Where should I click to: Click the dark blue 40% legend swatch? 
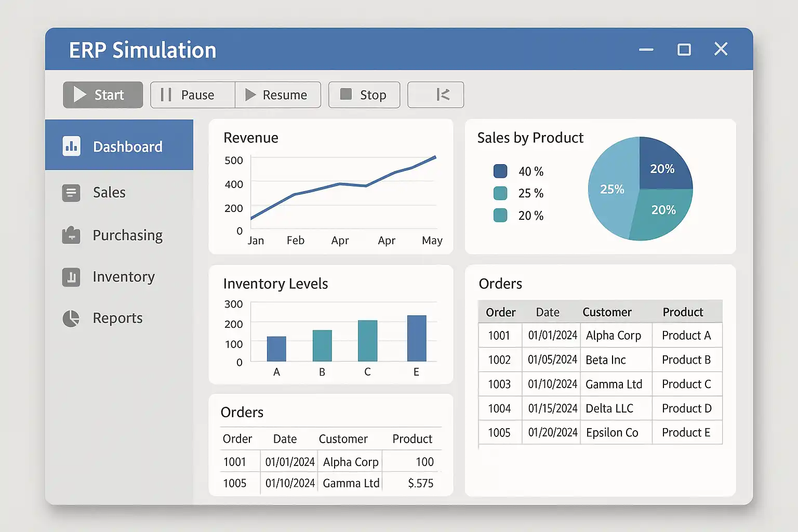point(500,171)
